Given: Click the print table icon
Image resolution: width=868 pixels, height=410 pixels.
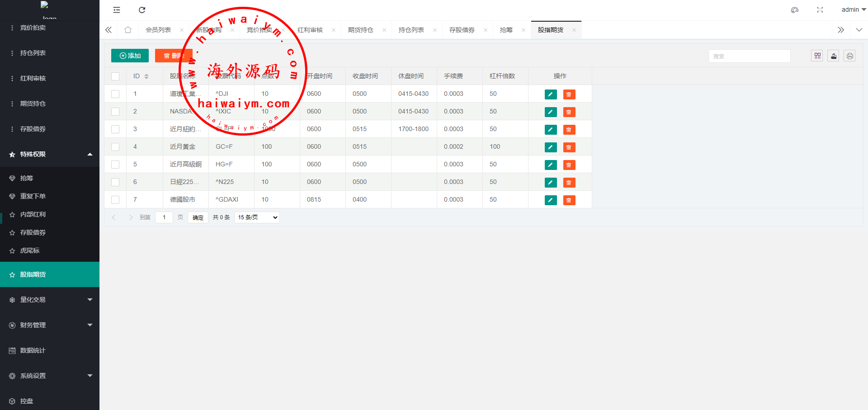Looking at the screenshot, I should 849,56.
